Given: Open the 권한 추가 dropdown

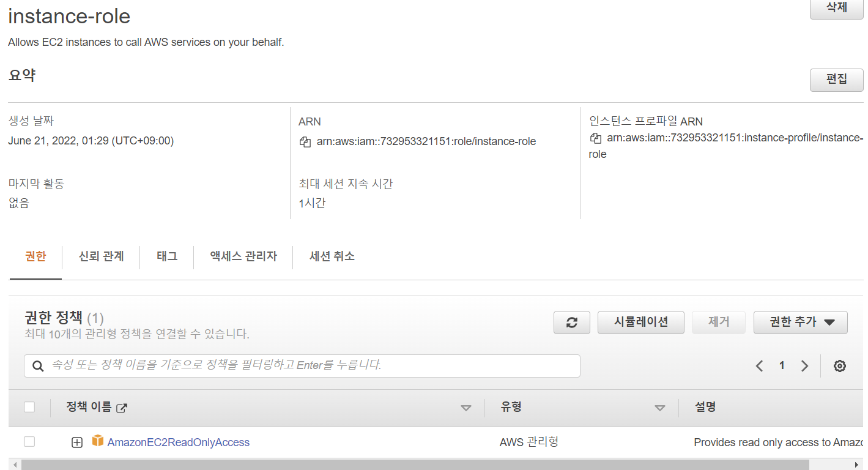Looking at the screenshot, I should tap(801, 323).
